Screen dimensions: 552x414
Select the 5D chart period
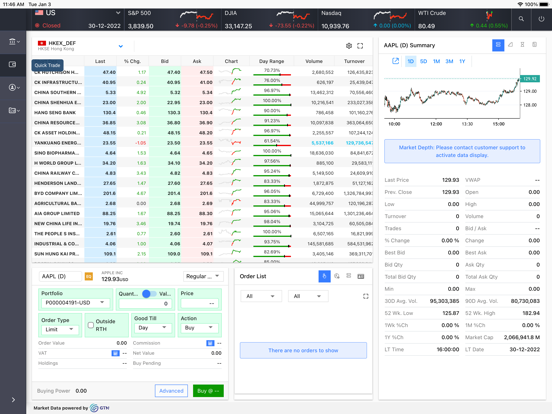click(x=424, y=61)
